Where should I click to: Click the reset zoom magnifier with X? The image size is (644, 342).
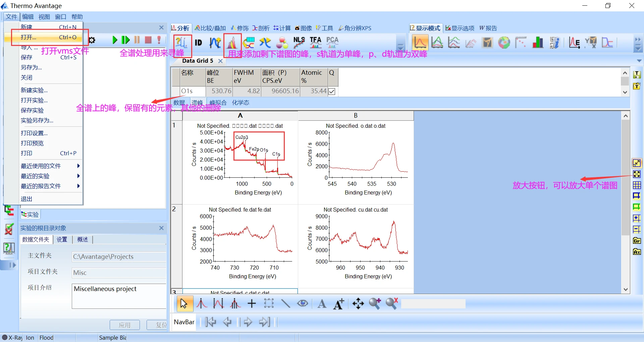391,304
